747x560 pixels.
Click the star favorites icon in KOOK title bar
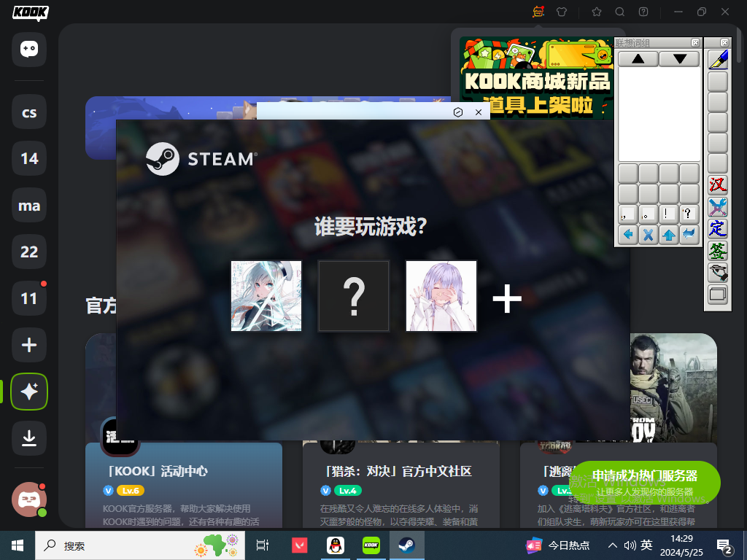(x=597, y=12)
